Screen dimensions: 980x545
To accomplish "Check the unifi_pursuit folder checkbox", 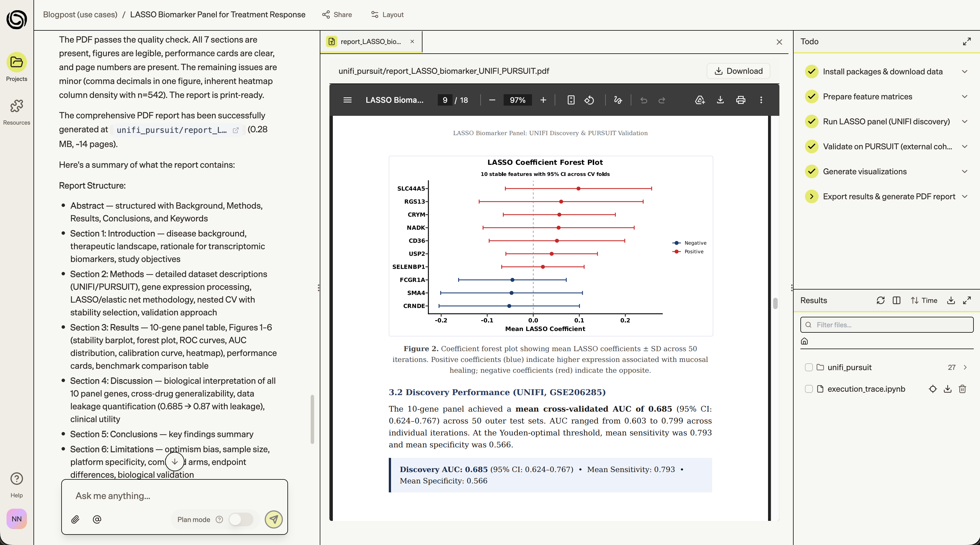I will click(x=809, y=367).
